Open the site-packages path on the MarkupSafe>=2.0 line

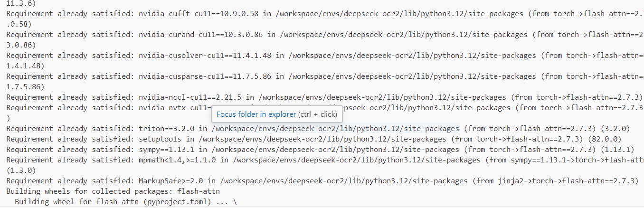click(343, 181)
